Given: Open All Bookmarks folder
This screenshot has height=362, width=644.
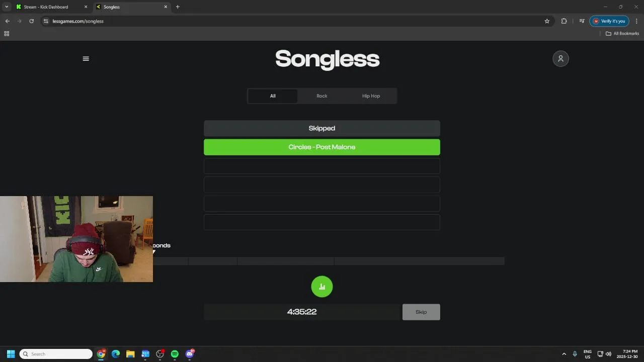Looking at the screenshot, I should click(x=622, y=34).
